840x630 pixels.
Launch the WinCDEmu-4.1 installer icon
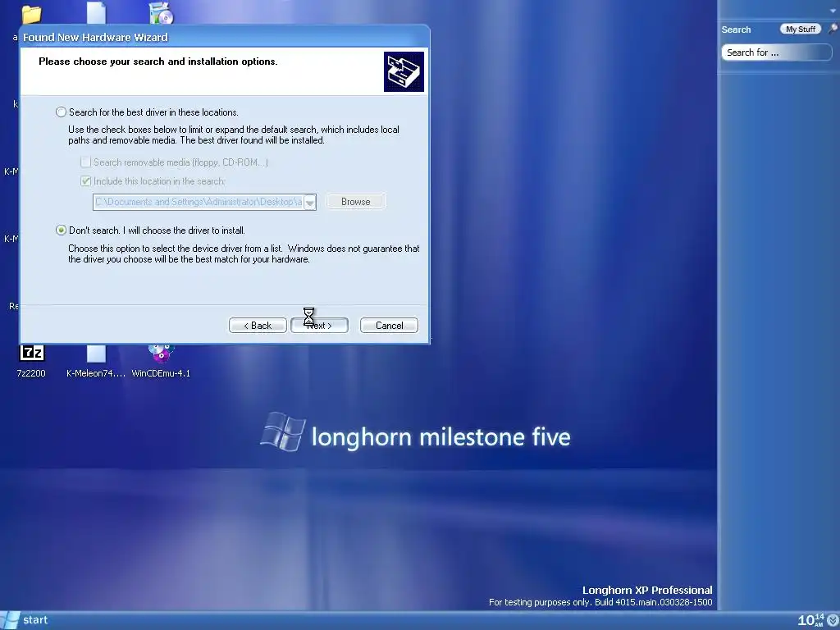161,360
